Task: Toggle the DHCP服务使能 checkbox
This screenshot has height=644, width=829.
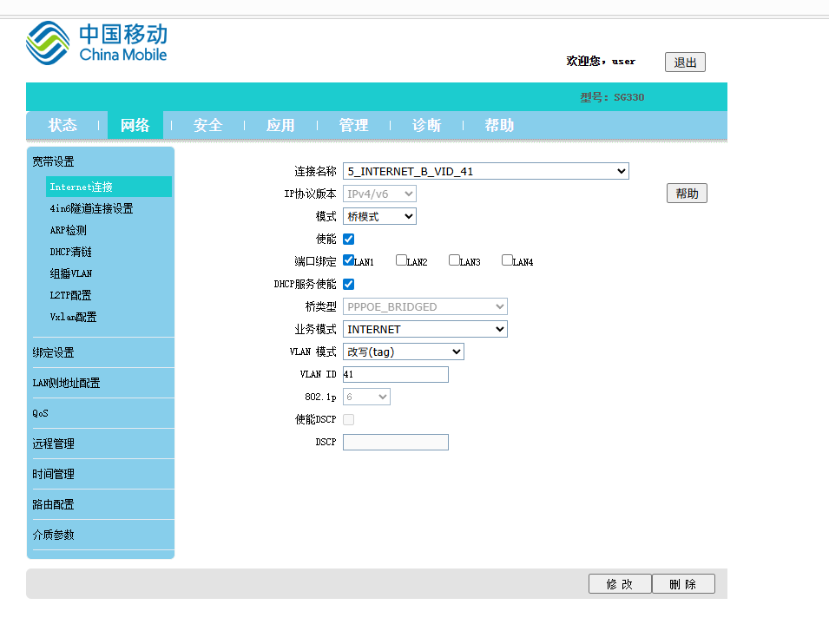Action: coord(348,284)
